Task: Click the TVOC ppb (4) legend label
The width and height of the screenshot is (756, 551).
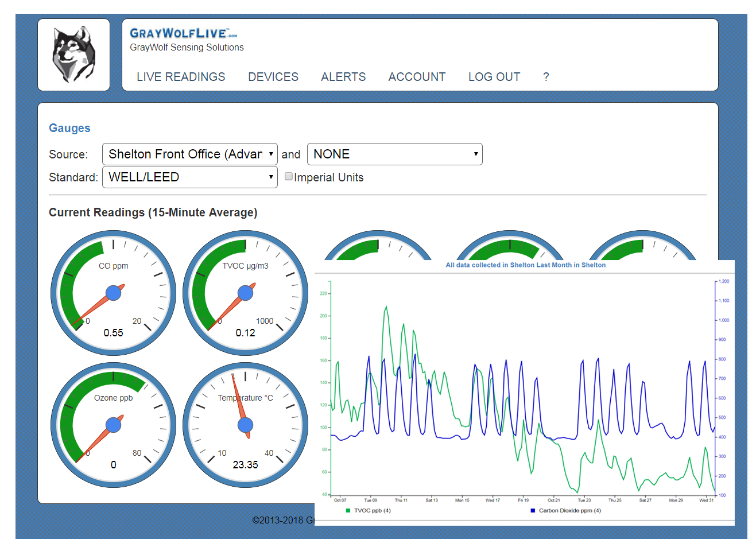Action: click(x=373, y=510)
